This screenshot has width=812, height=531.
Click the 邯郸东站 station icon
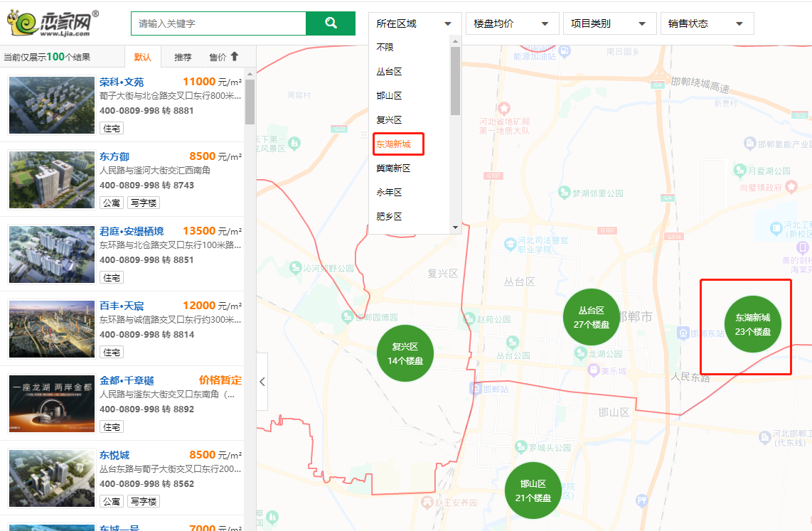[683, 333]
